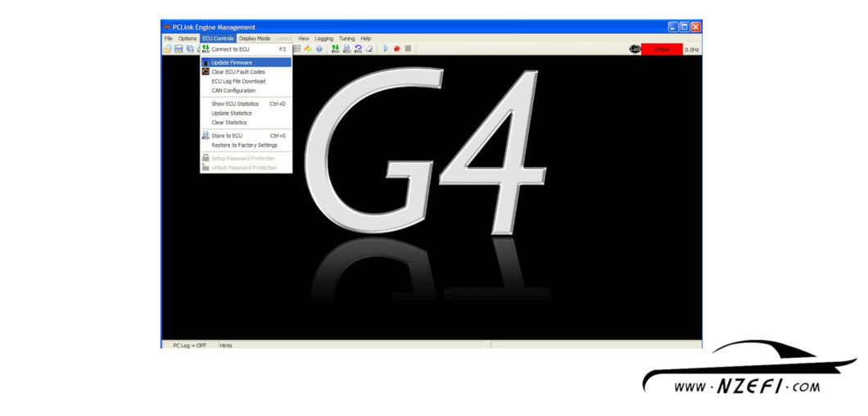Close the open ECU Controls menu header
The width and height of the screenshot is (868, 416).
tap(218, 38)
